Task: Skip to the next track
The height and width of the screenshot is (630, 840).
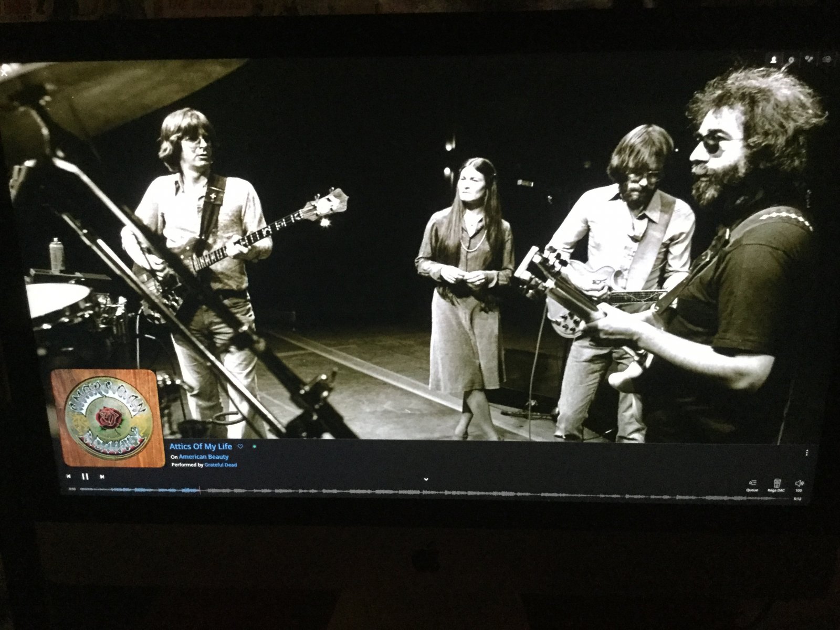Action: click(102, 477)
